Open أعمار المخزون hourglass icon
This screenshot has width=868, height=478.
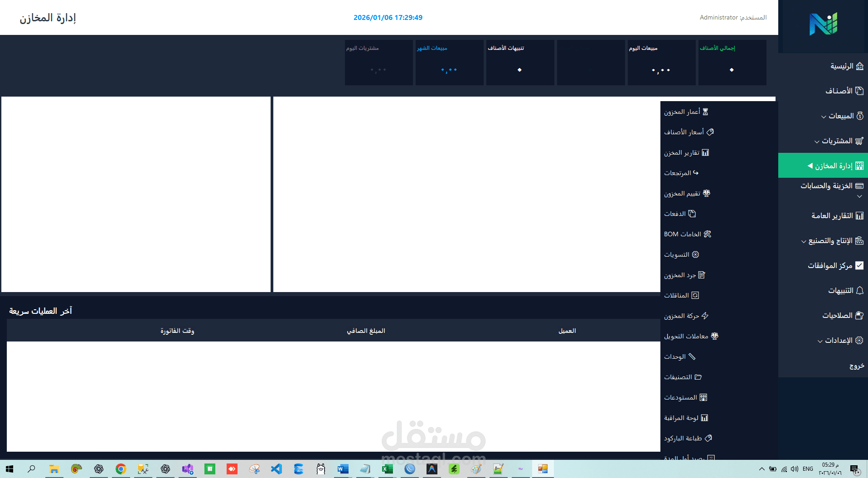tap(705, 112)
